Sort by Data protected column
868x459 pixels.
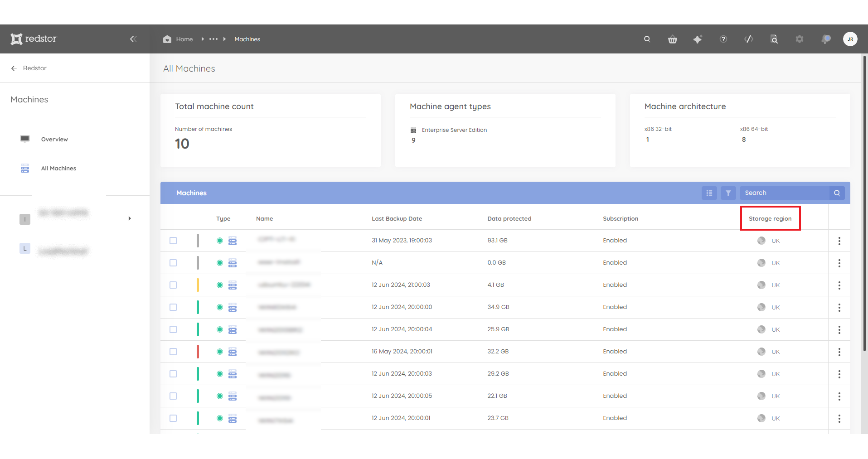click(x=509, y=219)
